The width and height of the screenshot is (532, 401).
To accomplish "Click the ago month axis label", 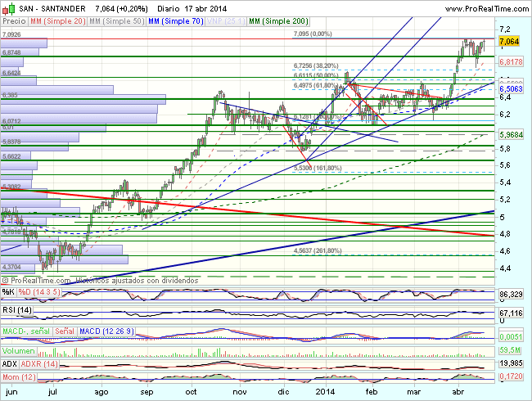I will pyautogui.click(x=101, y=392).
